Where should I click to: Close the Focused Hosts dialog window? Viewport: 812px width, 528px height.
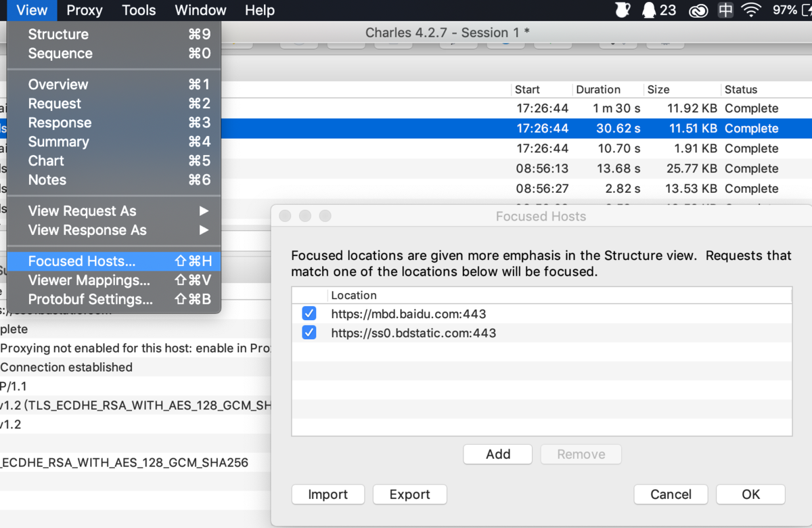(x=285, y=216)
